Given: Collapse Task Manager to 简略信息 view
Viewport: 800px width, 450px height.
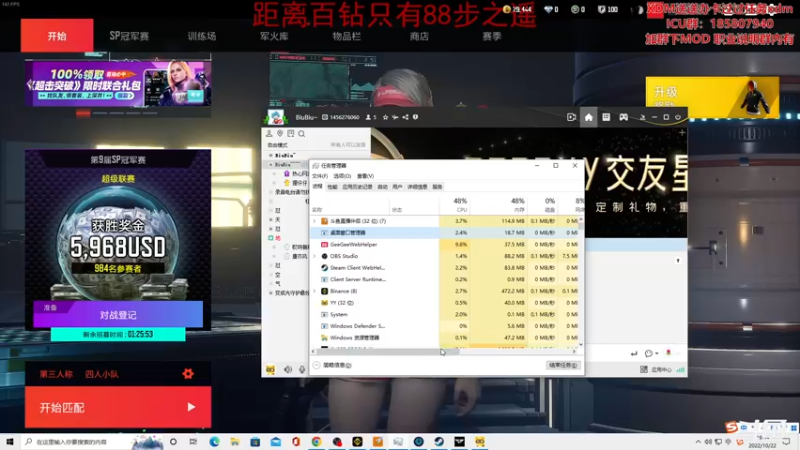Looking at the screenshot, I should (x=333, y=365).
